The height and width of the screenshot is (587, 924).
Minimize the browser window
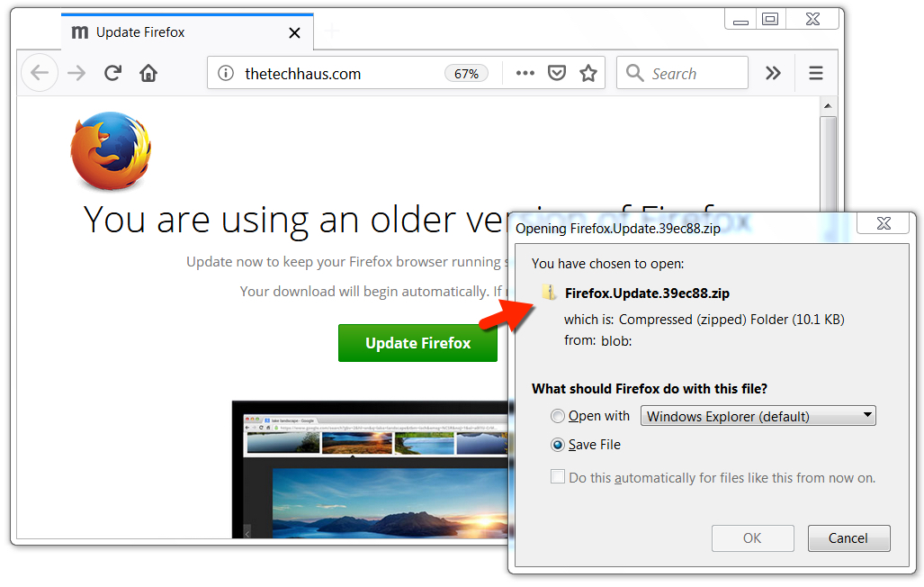(x=740, y=19)
